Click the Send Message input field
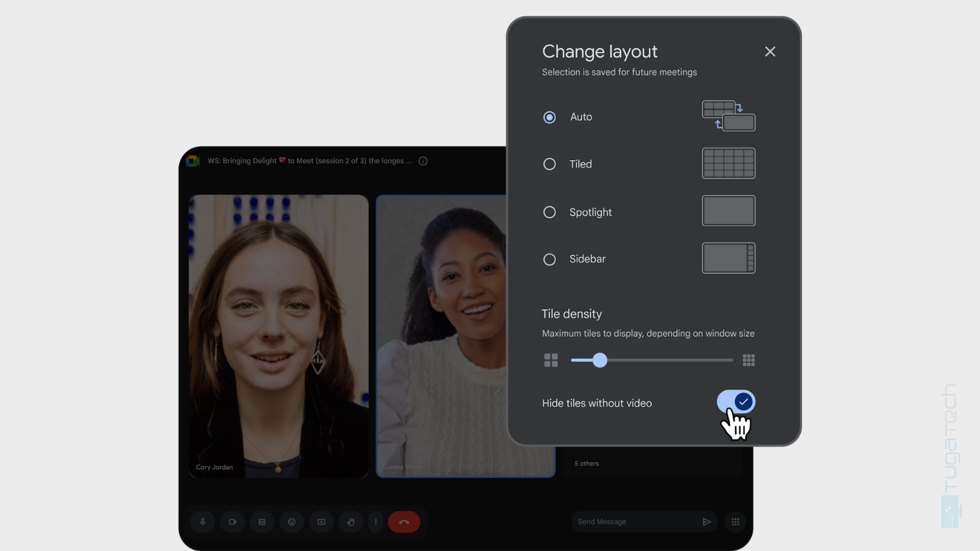The width and height of the screenshot is (980, 551). pyautogui.click(x=644, y=522)
